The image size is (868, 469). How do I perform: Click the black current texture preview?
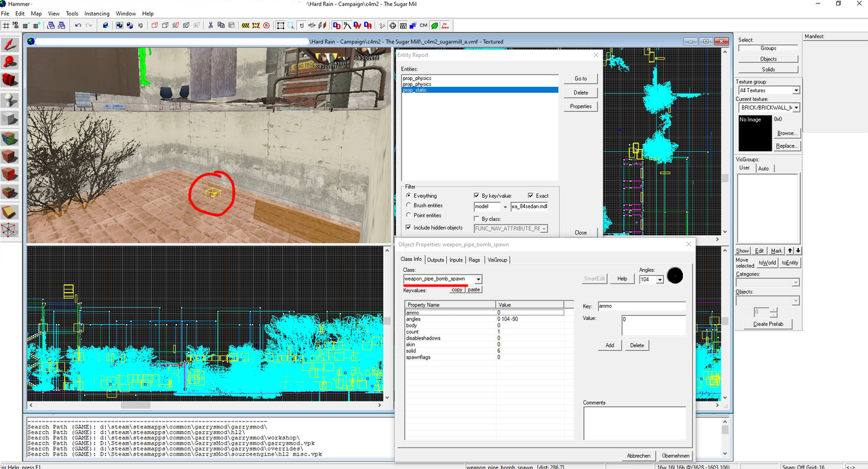[754, 133]
